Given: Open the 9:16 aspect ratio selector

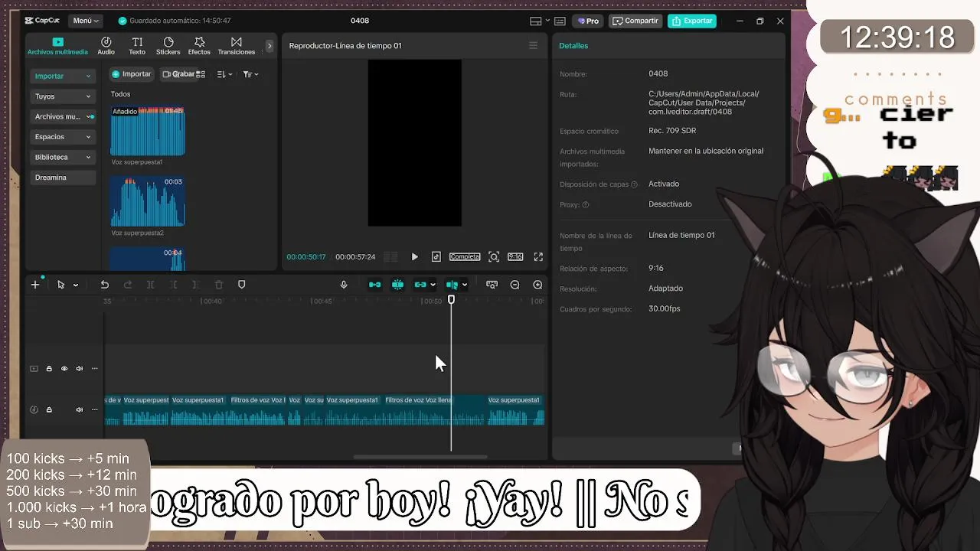Looking at the screenshot, I should pyautogui.click(x=515, y=257).
